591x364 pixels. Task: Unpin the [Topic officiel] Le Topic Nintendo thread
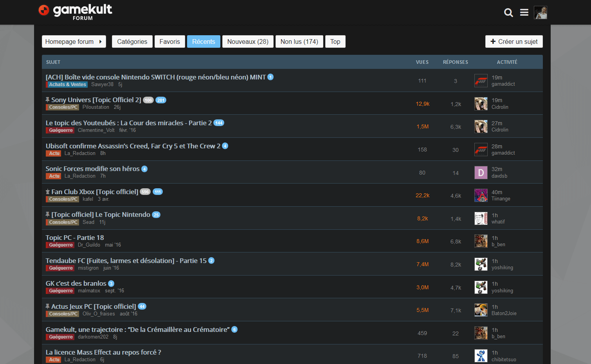point(47,214)
